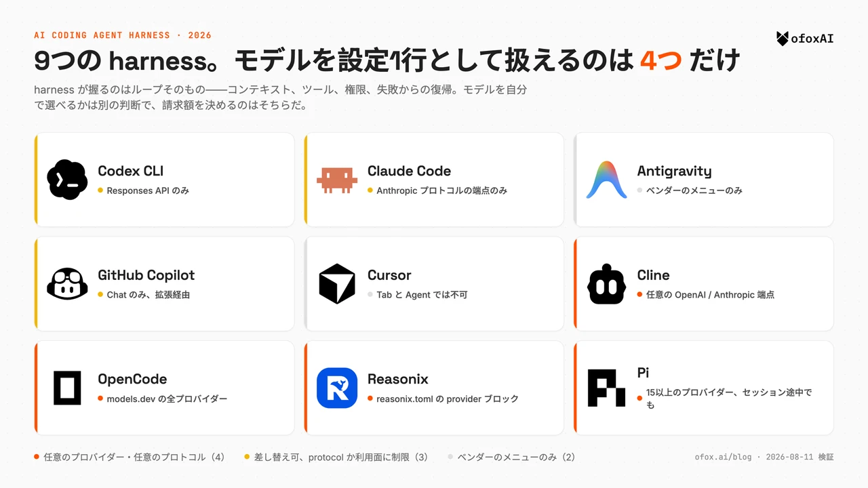Click 'Chat のみ、拡張経由' text

point(148,295)
